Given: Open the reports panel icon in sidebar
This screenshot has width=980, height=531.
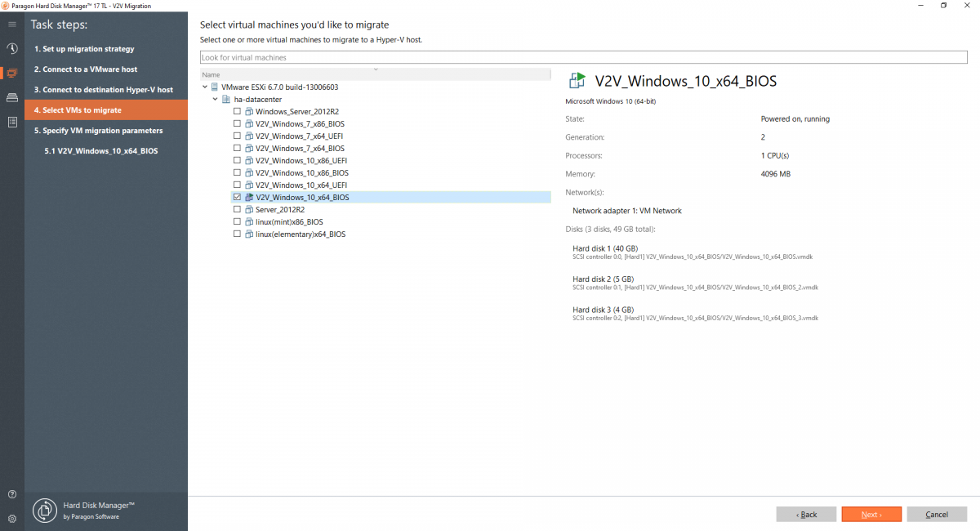Looking at the screenshot, I should click(11, 122).
